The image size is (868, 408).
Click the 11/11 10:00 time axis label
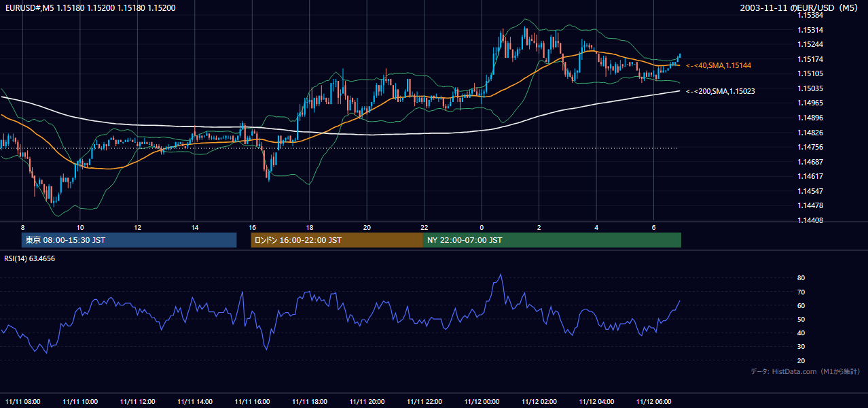point(80,401)
